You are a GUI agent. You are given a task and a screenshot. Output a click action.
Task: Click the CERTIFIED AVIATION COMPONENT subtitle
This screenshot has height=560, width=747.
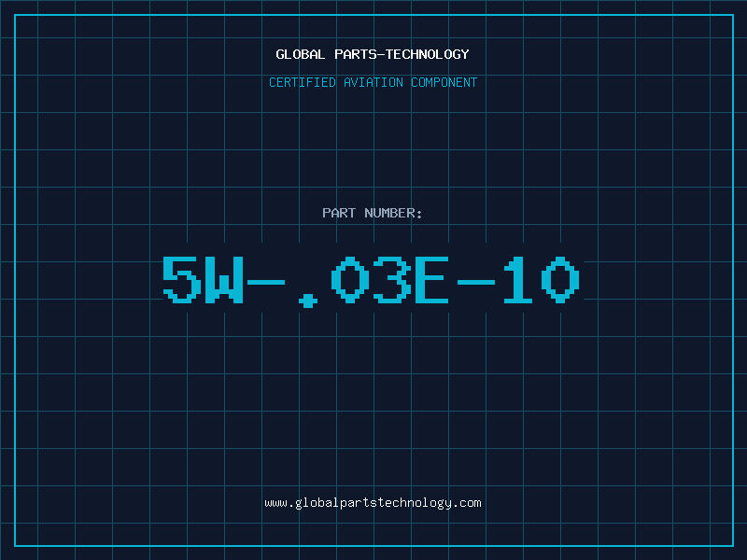coord(373,82)
